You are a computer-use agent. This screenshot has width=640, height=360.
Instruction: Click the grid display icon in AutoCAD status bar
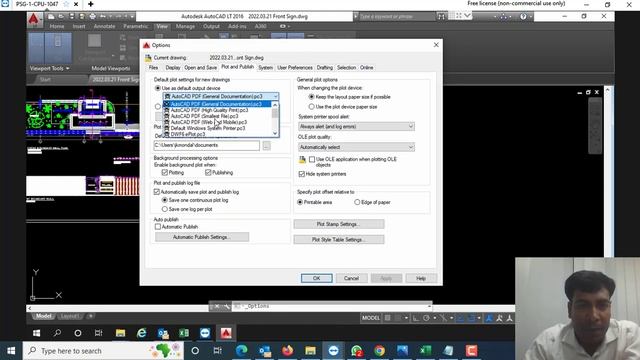coord(387,318)
